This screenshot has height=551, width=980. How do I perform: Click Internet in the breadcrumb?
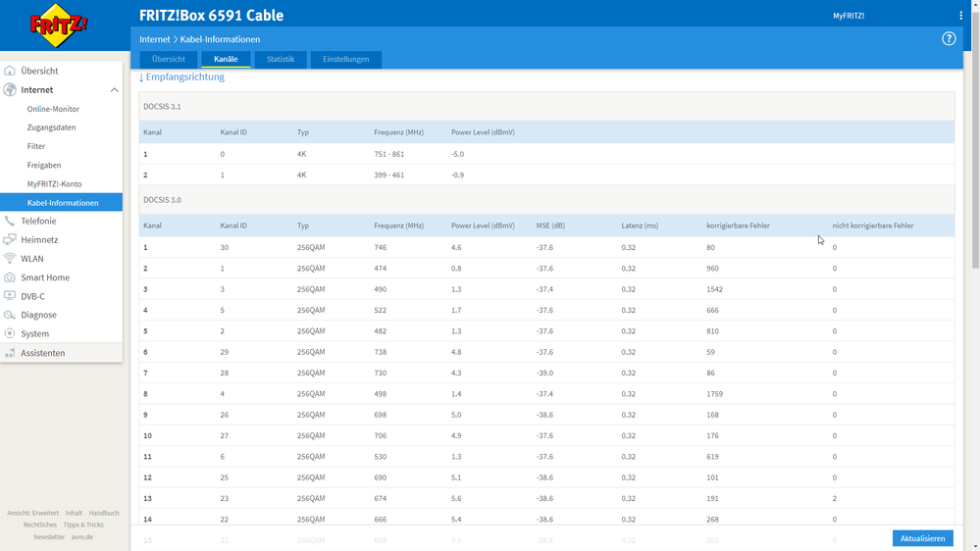(154, 39)
